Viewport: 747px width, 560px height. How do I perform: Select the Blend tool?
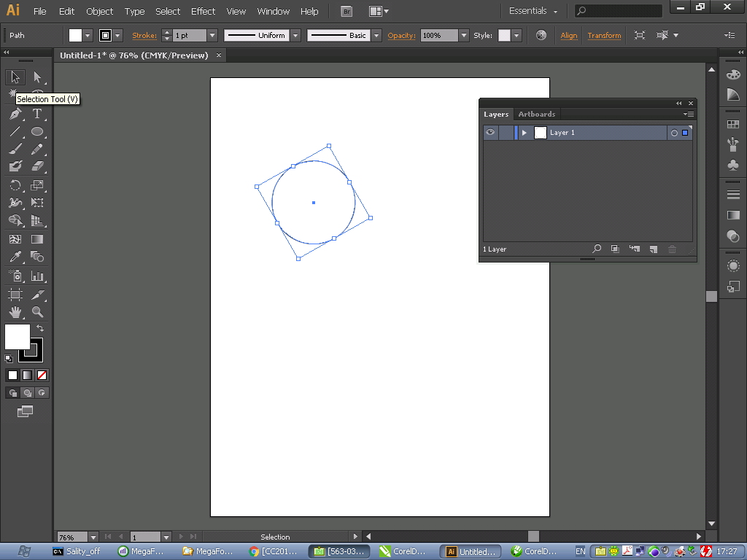coord(37,257)
